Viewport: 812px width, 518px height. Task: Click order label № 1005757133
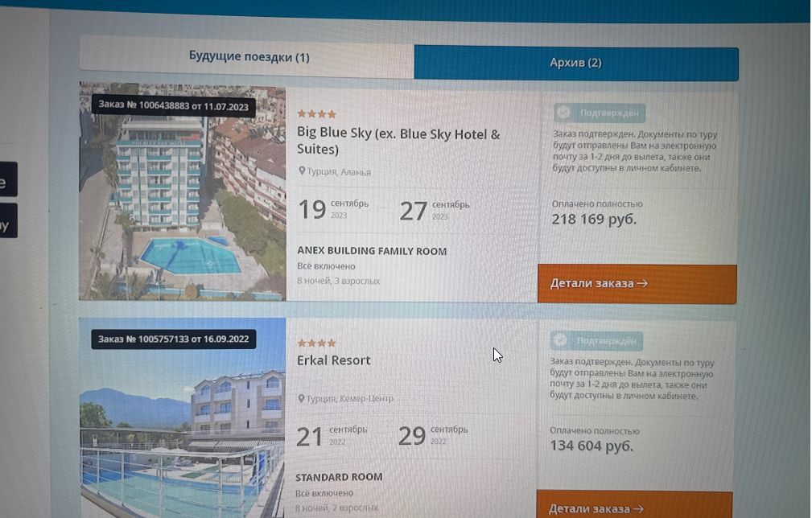tap(174, 339)
